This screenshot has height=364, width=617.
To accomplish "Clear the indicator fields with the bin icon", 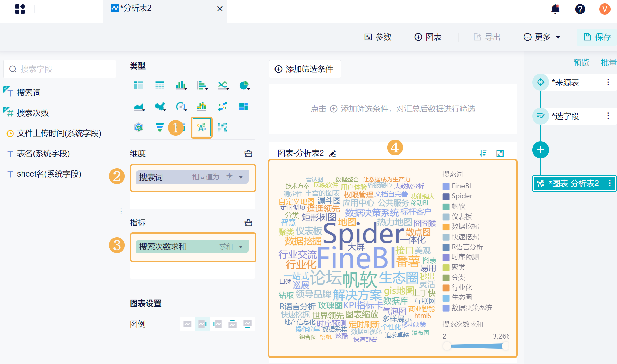I will [249, 223].
